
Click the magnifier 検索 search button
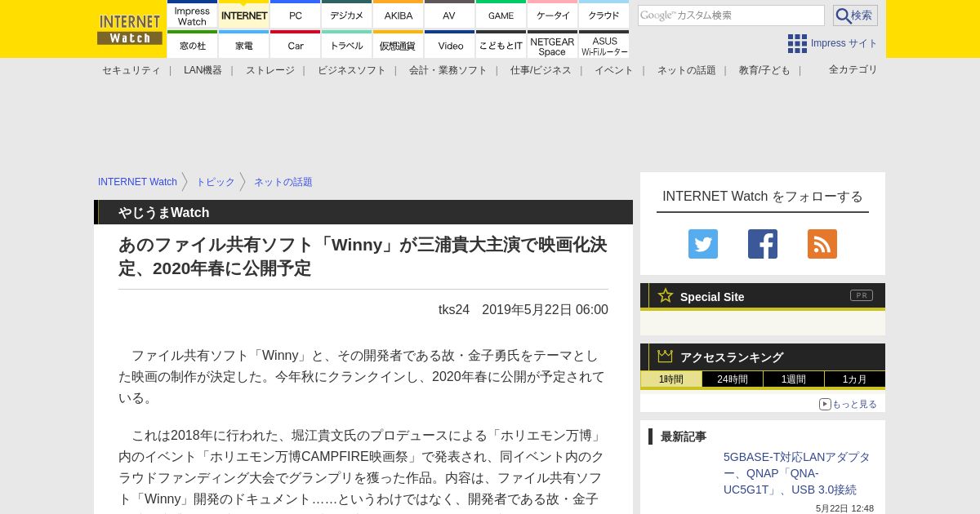point(855,16)
